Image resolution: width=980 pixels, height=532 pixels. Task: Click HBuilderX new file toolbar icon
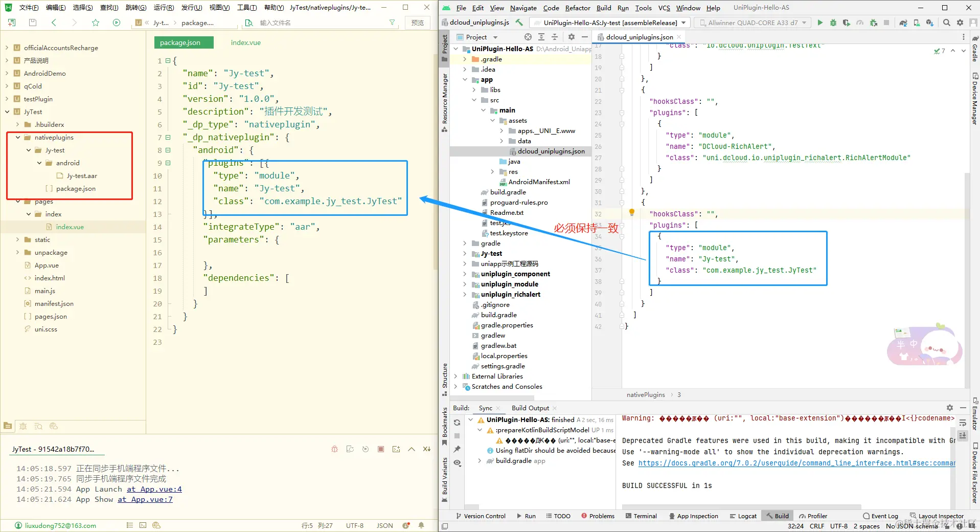click(x=12, y=23)
